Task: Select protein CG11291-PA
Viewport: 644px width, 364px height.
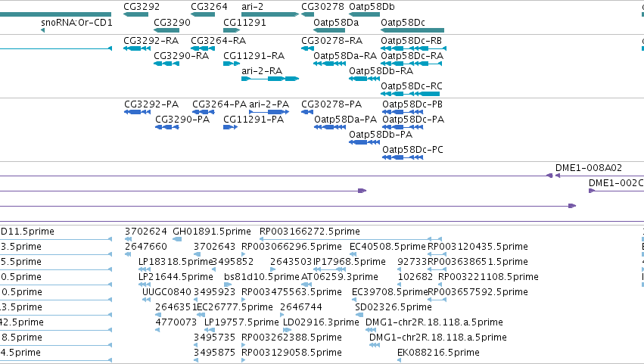Action: (230, 127)
